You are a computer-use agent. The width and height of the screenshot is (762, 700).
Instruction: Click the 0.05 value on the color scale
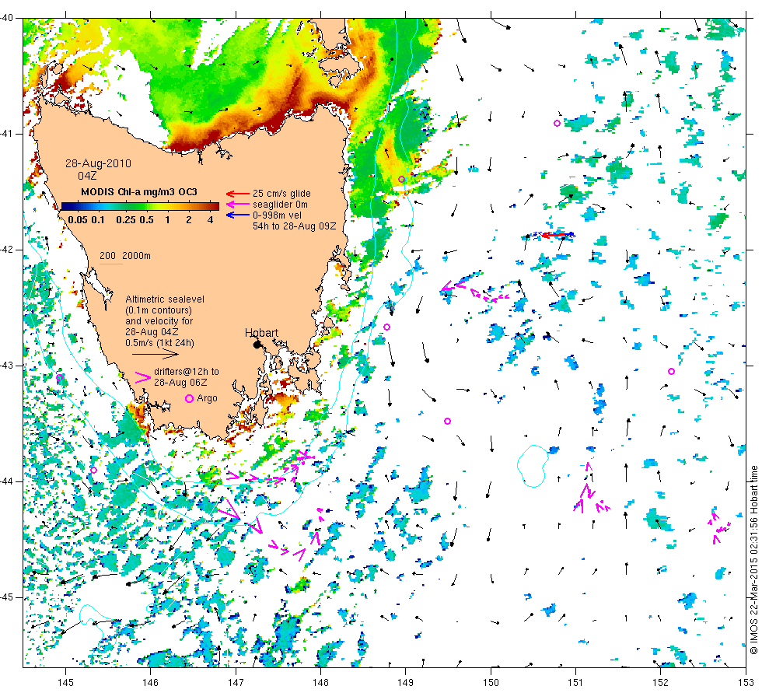coord(78,219)
